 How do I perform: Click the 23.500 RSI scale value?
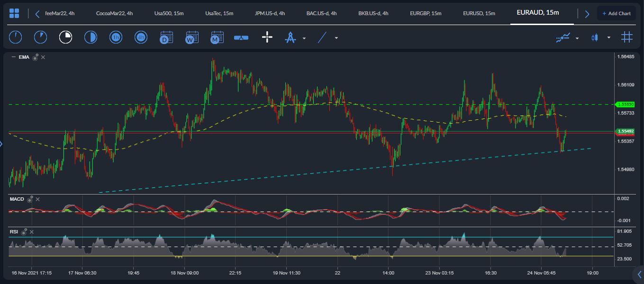(625, 259)
